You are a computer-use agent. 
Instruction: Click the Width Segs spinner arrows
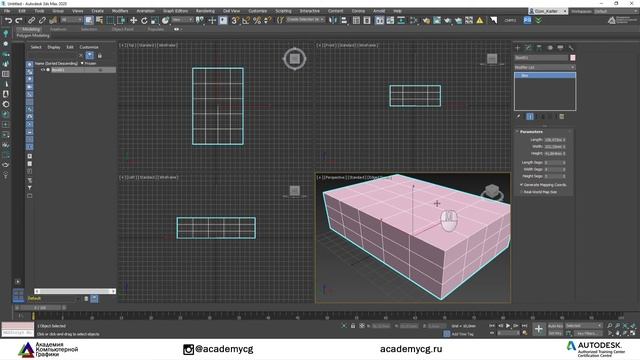pyautogui.click(x=564, y=169)
